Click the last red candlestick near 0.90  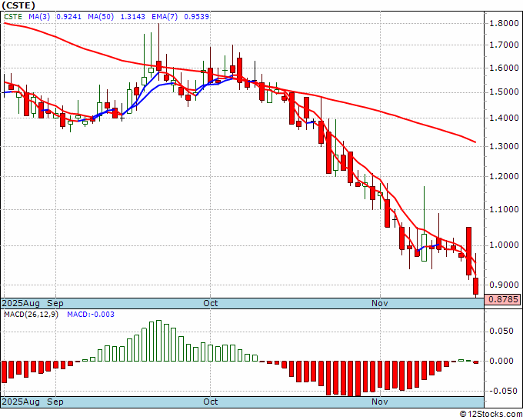475,286
